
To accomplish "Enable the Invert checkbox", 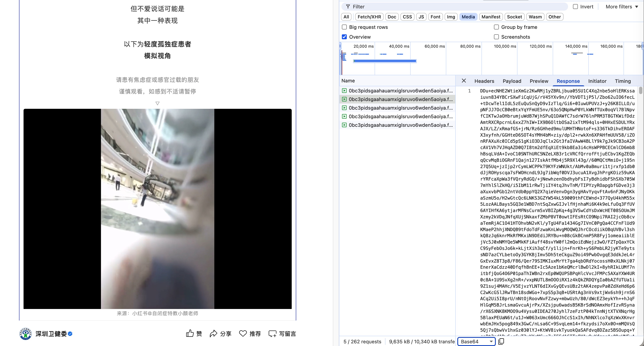I will tap(575, 7).
